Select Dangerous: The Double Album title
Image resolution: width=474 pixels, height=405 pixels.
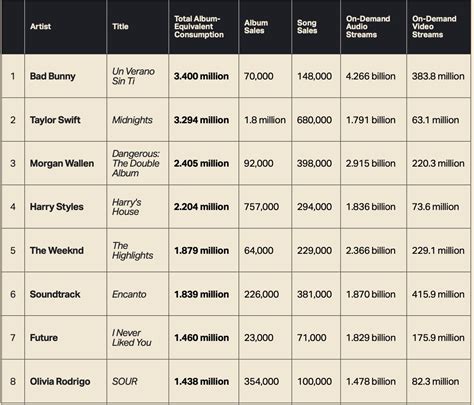pyautogui.click(x=136, y=163)
